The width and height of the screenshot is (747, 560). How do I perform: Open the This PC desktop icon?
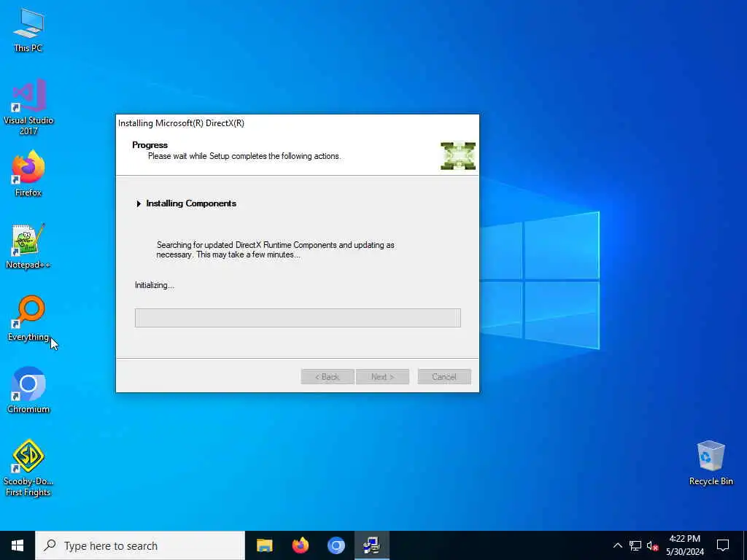(x=28, y=29)
